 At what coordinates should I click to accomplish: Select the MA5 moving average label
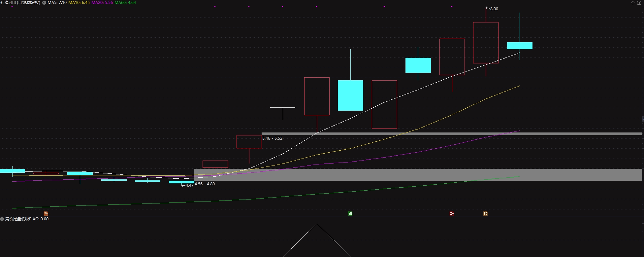pos(57,3)
